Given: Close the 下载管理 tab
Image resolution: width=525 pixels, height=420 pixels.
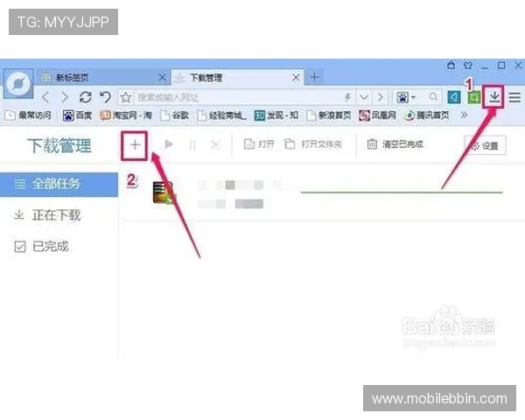Looking at the screenshot, I should tap(296, 78).
